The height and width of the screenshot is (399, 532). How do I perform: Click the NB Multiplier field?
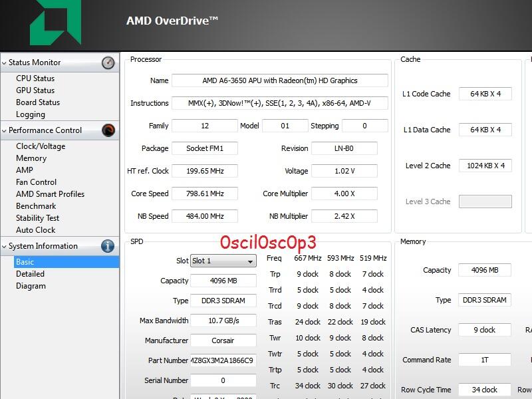click(344, 216)
